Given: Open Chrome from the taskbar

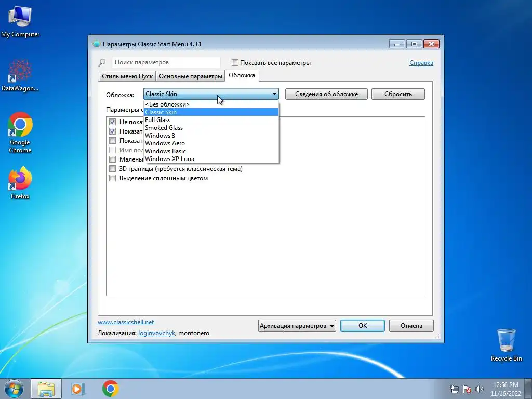Looking at the screenshot, I should pyautogui.click(x=110, y=389).
